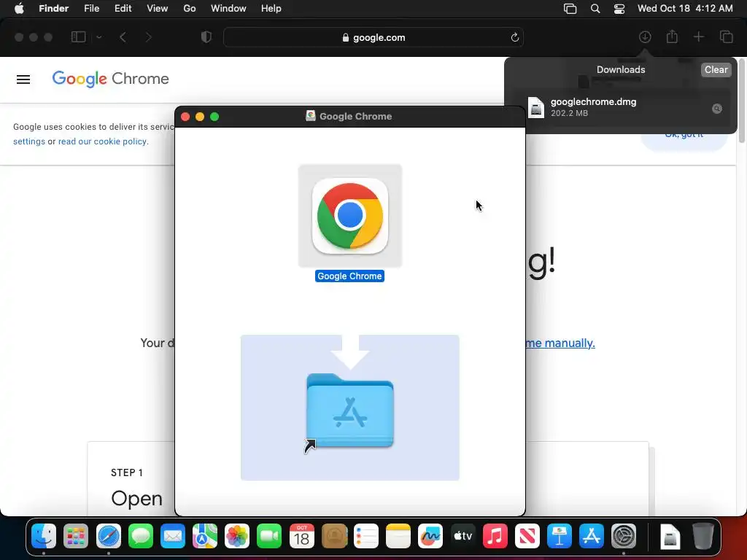Open Apple TV from the Dock
Image resolution: width=747 pixels, height=560 pixels.
click(462, 537)
